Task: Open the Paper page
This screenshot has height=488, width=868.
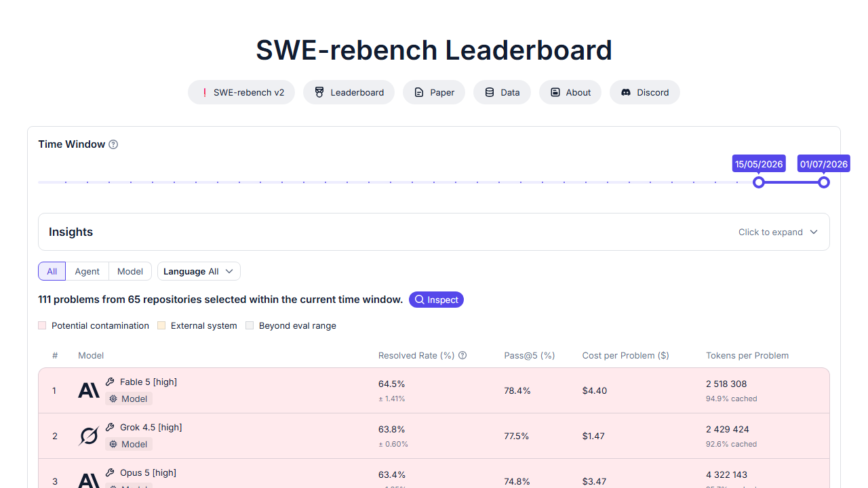Action: click(434, 92)
